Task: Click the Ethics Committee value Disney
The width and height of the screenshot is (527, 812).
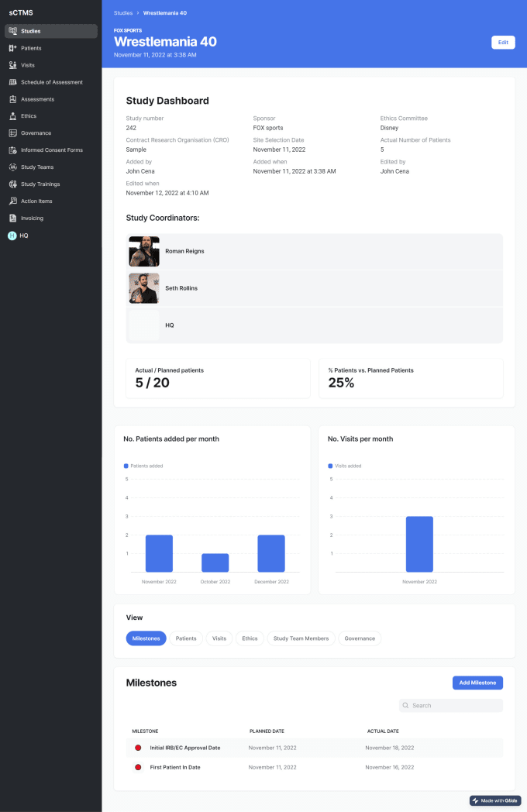Action: pos(389,128)
